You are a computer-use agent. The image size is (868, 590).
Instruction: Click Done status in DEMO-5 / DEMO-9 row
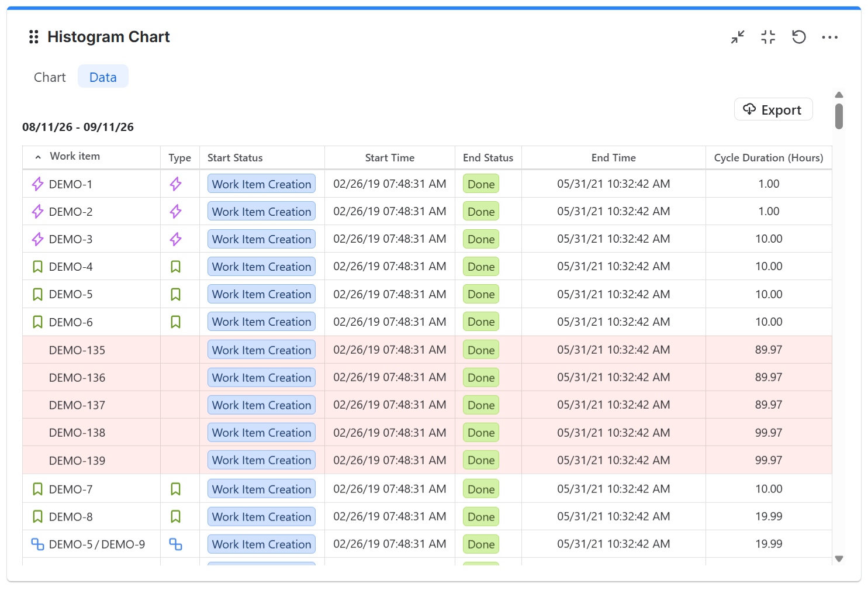point(481,544)
